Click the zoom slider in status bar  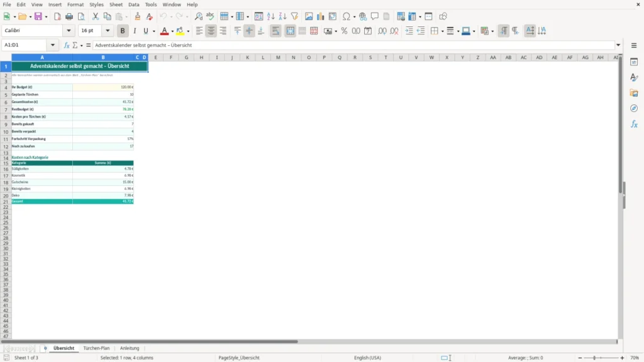tap(601, 358)
